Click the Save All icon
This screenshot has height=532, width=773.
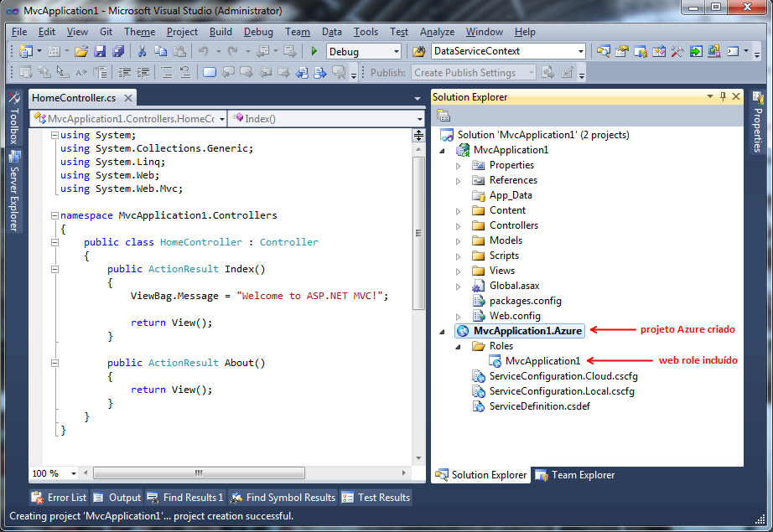pos(118,51)
